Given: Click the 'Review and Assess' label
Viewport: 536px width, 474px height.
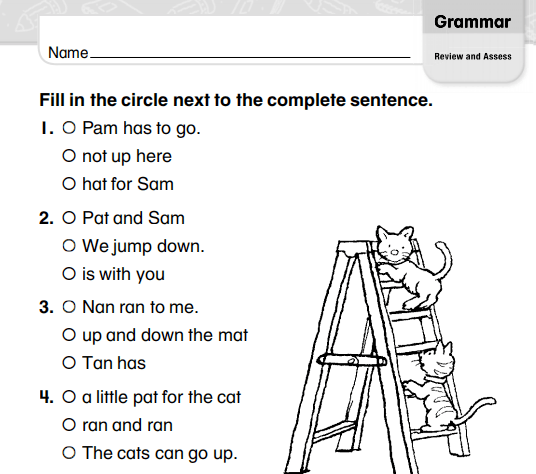Looking at the screenshot, I should (473, 56).
